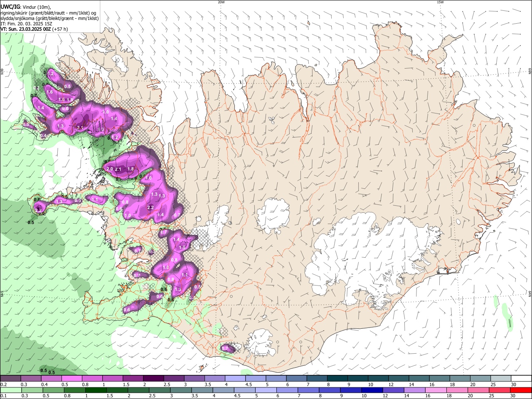Click the bright red 30 swatch, lower legend
This screenshot has height=399, width=532.
[x=520, y=390]
